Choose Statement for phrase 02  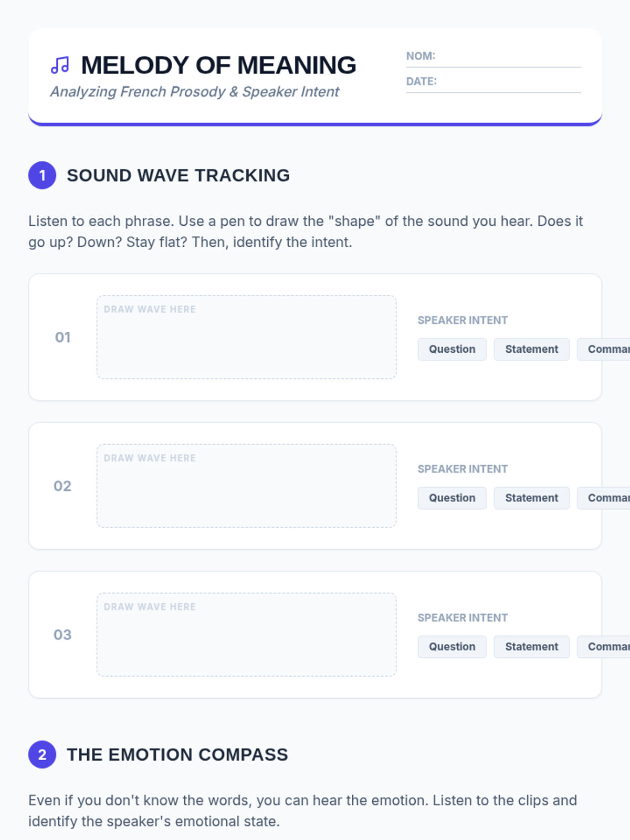[x=531, y=498]
